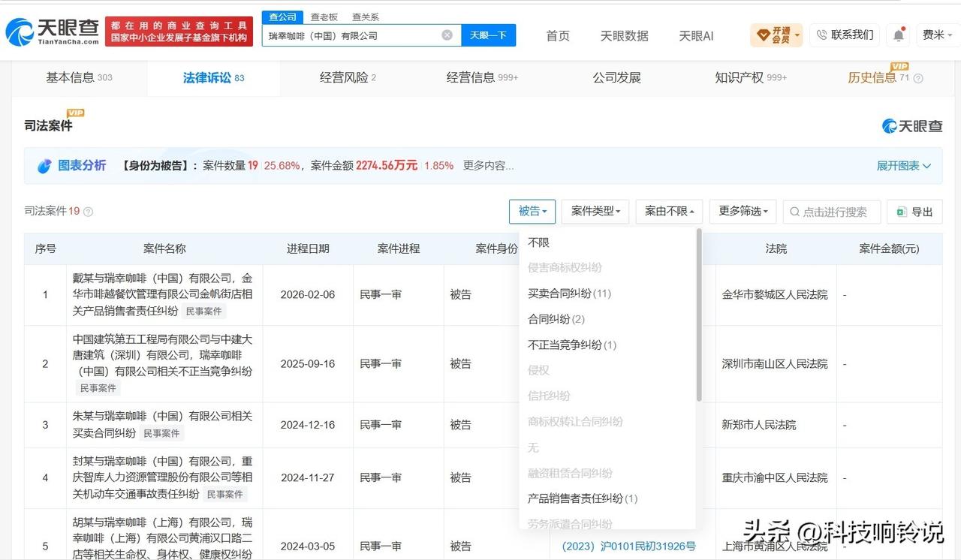
Task: Open the 被告 identity filter dropdown
Action: coord(532,212)
